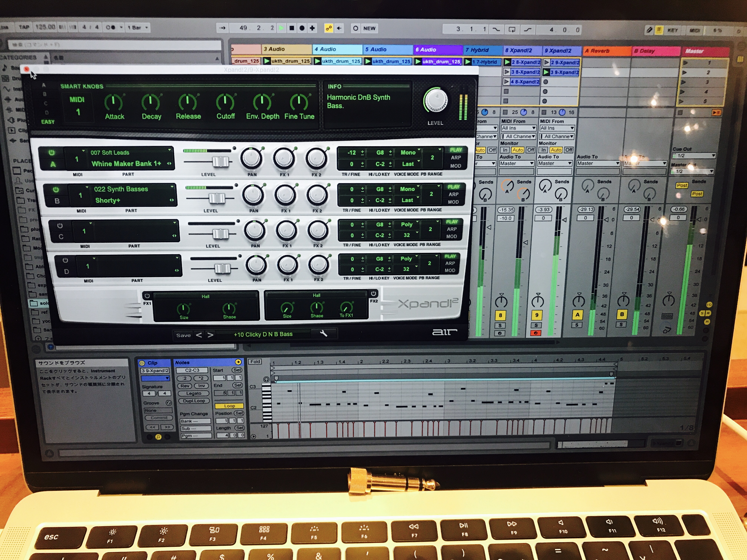This screenshot has height=560, width=747.
Task: Click the Xpand Save preset button
Action: pyautogui.click(x=183, y=335)
